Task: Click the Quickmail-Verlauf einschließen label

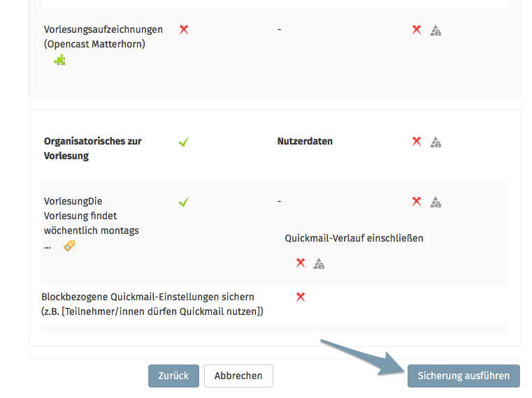Action: pyautogui.click(x=354, y=238)
